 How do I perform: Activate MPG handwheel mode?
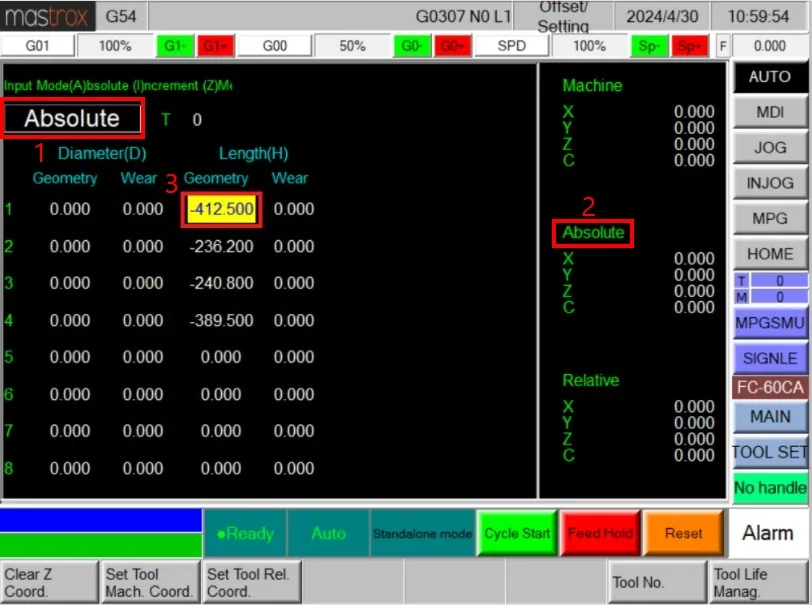tap(770, 219)
